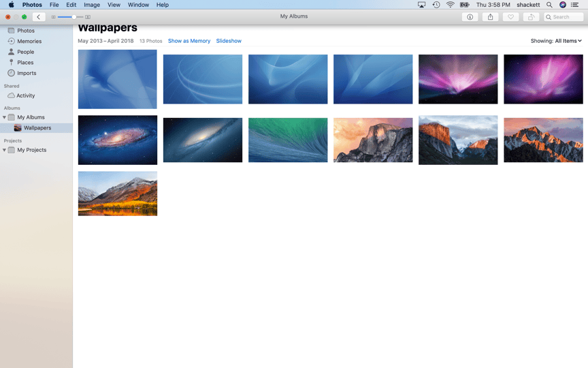Open the Image menu
Screen dimensions: 588x368
[92, 5]
